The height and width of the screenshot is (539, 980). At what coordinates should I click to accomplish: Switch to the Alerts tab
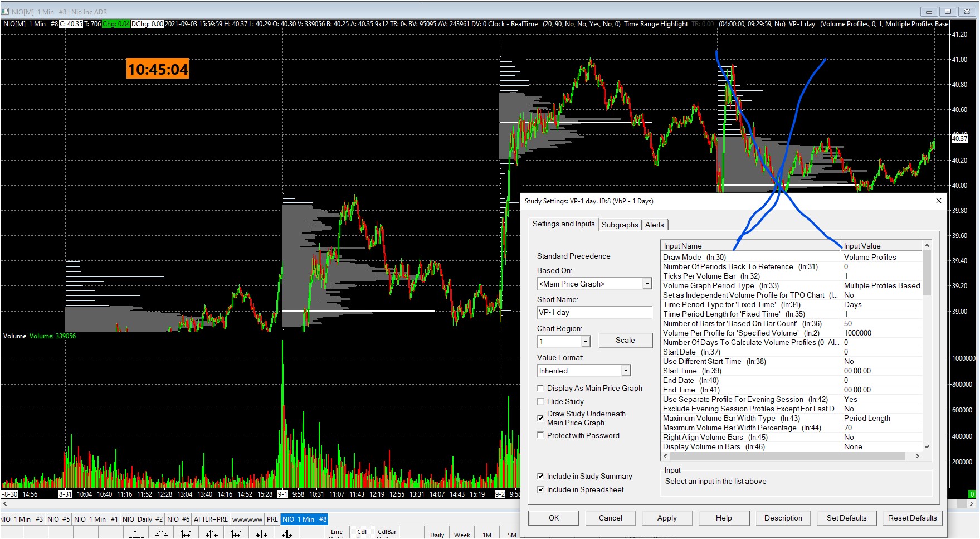click(655, 225)
